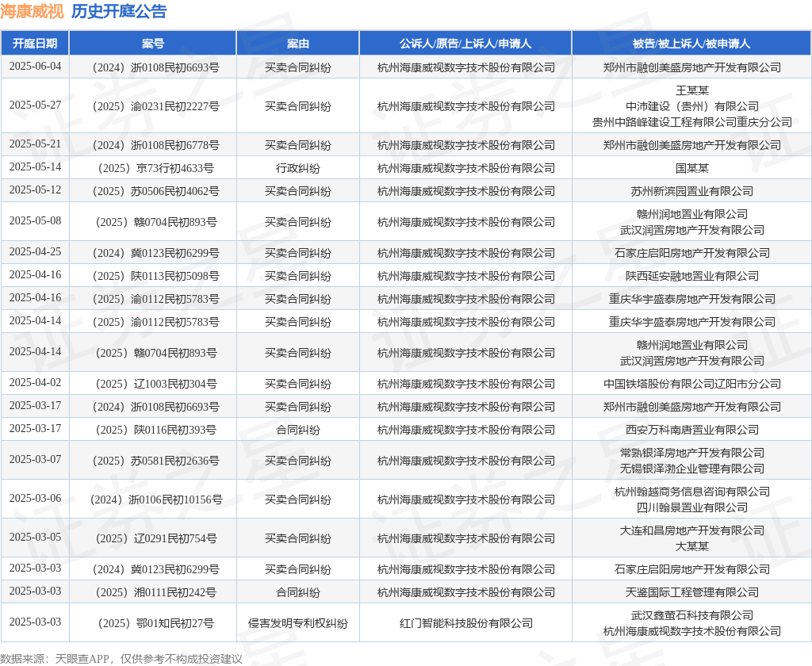Click defendant 武汉鑫萤石科技有限公司
This screenshot has width=812, height=666.
(x=691, y=616)
